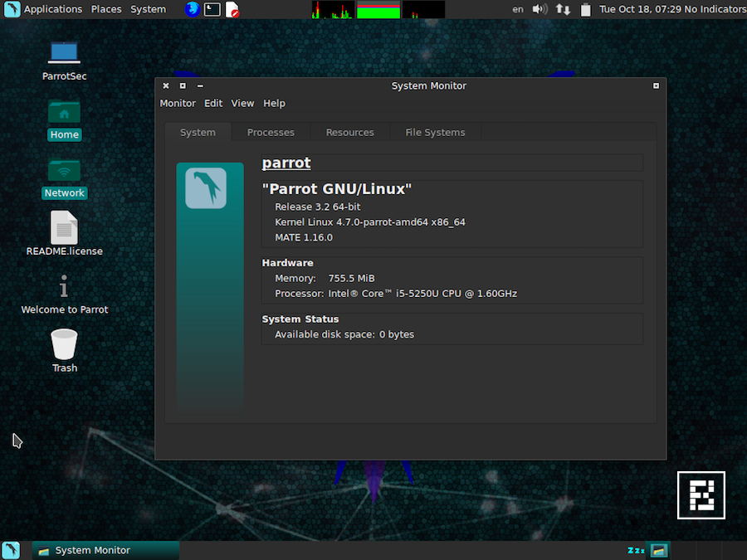Open the Applications menu
Screen dimensions: 747x560
[53, 9]
